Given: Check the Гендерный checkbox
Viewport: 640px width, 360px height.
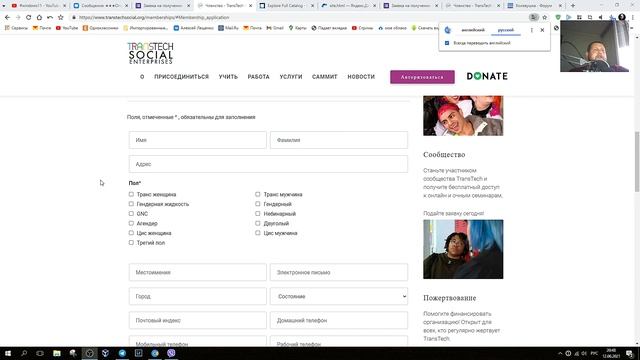Looking at the screenshot, I should (x=258, y=204).
